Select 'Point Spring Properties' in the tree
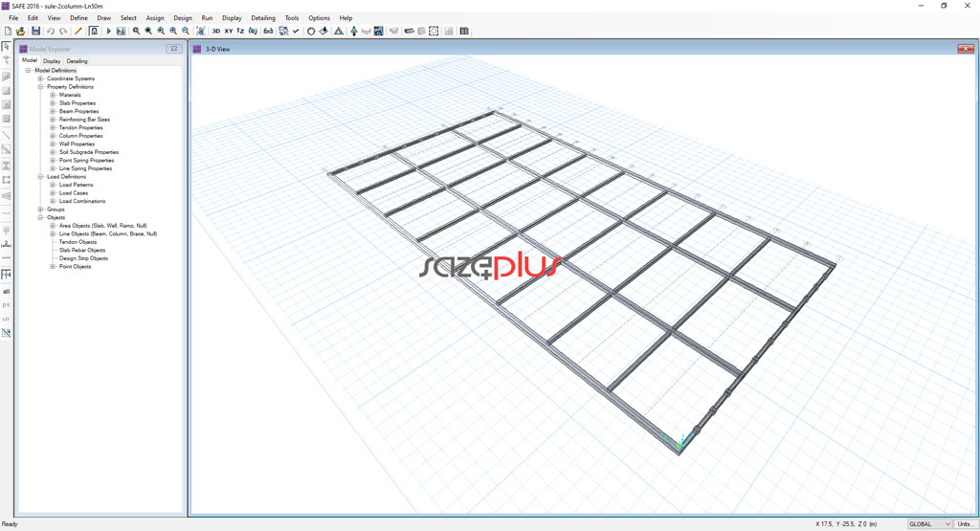Viewport: 980px width, 531px height. point(86,161)
